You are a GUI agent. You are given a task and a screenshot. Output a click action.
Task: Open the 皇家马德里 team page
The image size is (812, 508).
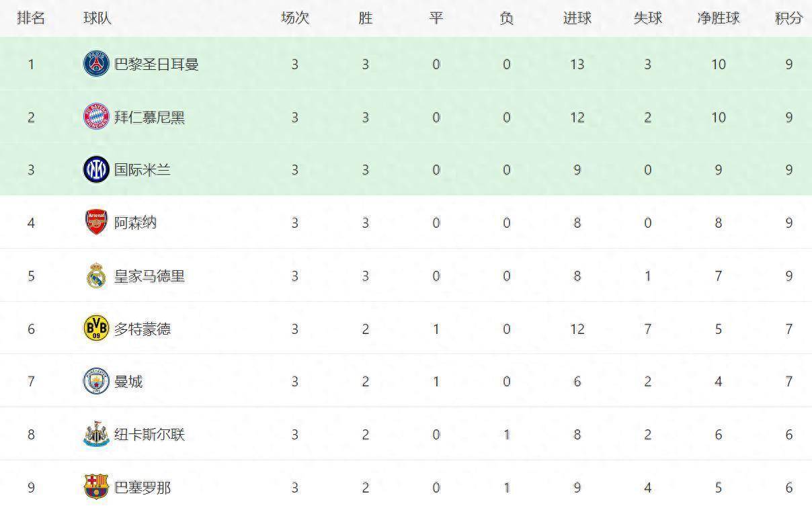pos(149,276)
